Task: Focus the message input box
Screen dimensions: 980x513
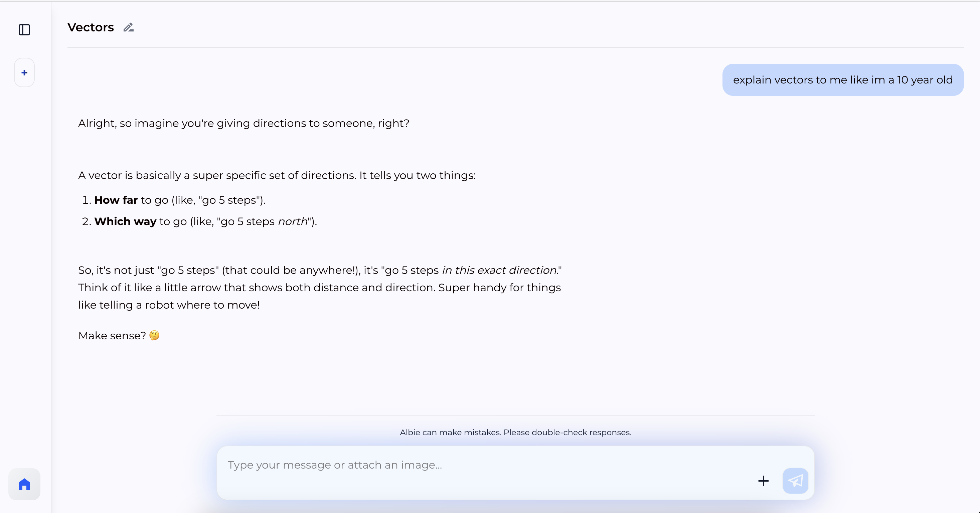Action: pos(457,465)
